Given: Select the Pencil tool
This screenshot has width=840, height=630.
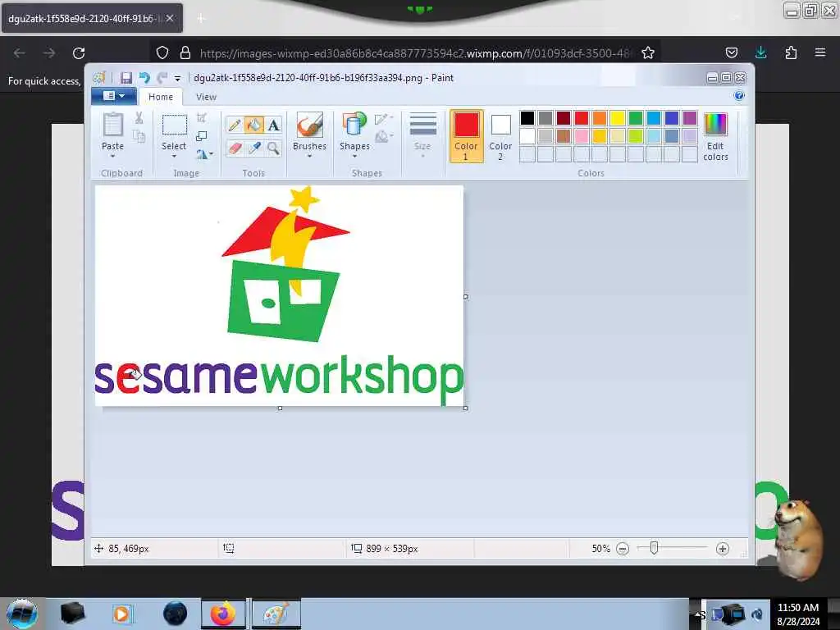Looking at the screenshot, I should point(234,126).
